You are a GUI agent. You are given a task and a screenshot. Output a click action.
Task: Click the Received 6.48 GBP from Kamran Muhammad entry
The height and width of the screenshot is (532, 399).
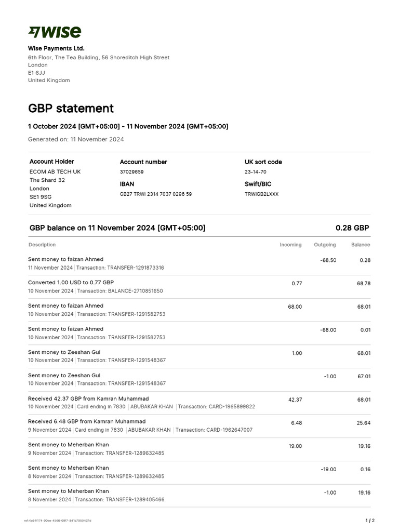click(x=87, y=421)
